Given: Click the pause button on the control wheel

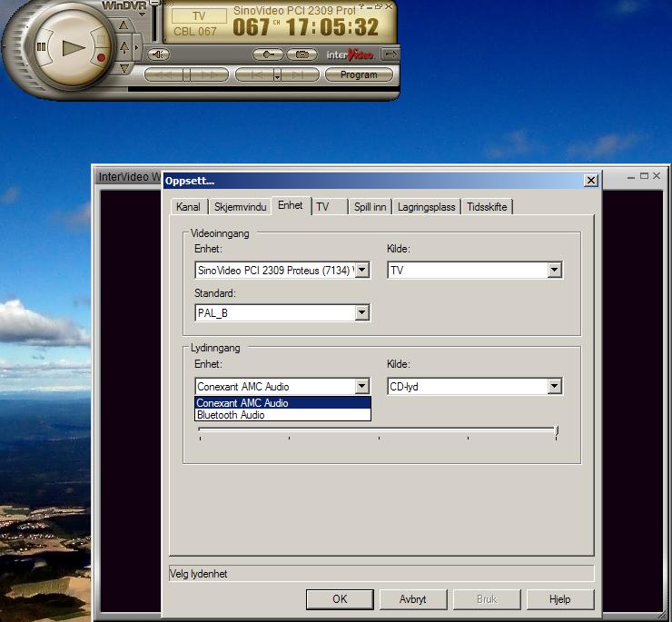Looking at the screenshot, I should tap(41, 46).
